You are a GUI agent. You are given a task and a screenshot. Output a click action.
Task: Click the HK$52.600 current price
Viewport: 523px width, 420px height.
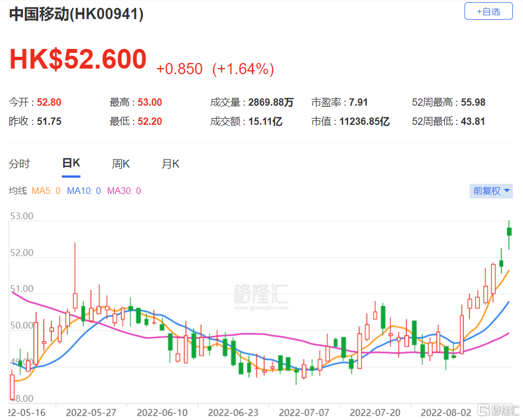(x=78, y=59)
